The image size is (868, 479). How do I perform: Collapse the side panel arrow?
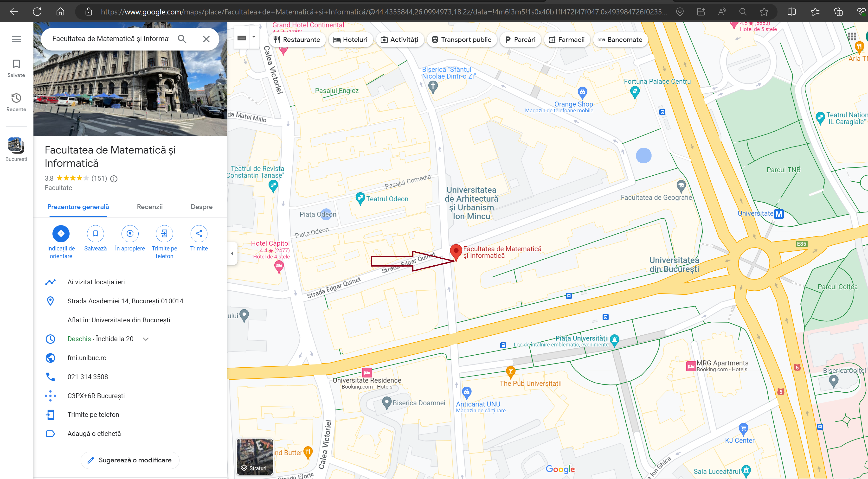(232, 253)
